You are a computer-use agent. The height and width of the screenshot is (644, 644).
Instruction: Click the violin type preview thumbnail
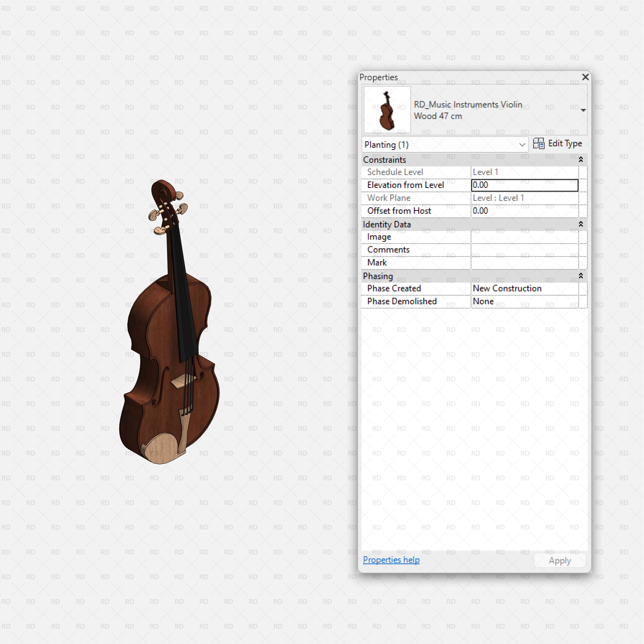(387, 110)
